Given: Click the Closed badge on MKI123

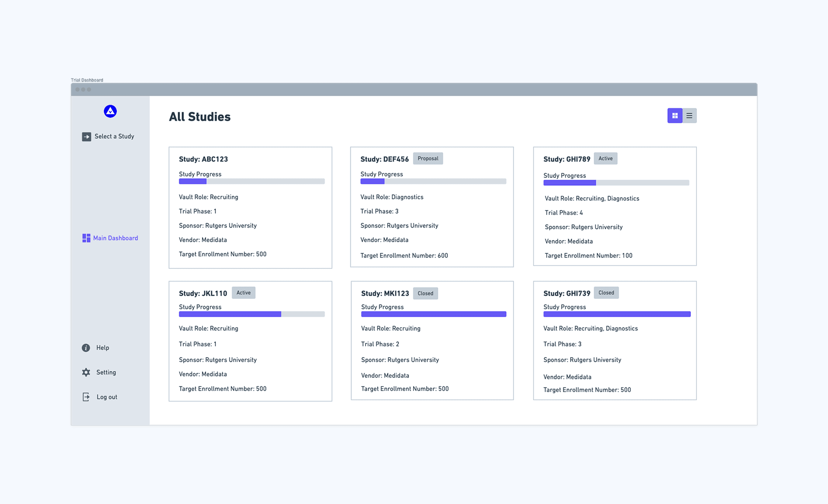Looking at the screenshot, I should click(425, 293).
